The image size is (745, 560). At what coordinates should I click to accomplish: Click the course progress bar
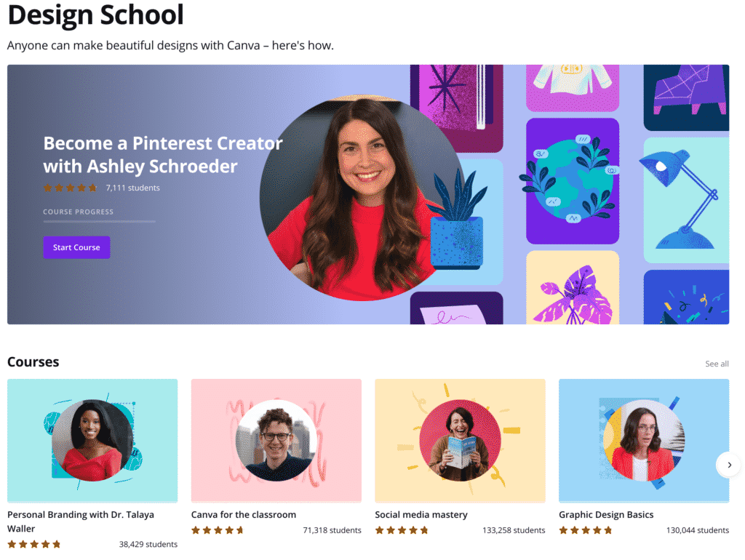(99, 221)
